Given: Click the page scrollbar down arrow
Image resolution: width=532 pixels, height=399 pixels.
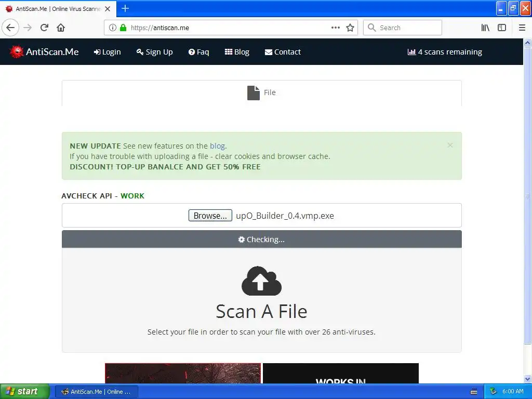Looking at the screenshot, I should pos(527,379).
